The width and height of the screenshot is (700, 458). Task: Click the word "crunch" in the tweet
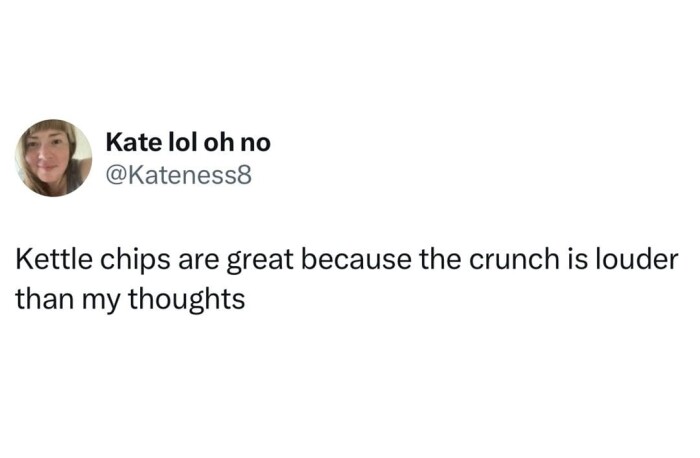[507, 261]
